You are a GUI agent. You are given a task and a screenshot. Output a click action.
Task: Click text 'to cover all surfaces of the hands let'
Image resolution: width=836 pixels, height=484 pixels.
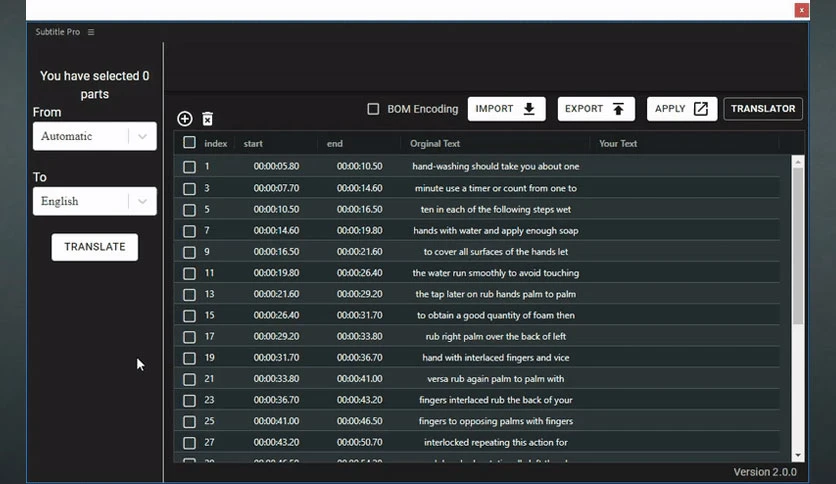[495, 252]
